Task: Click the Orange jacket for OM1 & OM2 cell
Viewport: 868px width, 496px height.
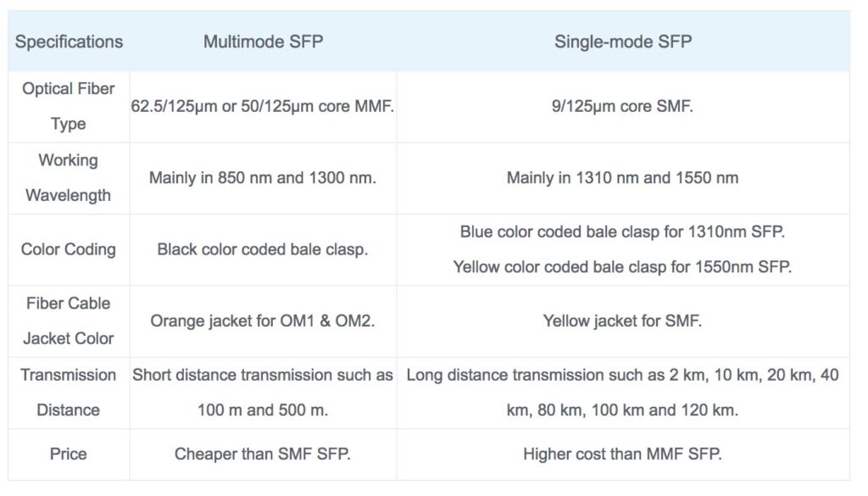Action: tap(263, 321)
